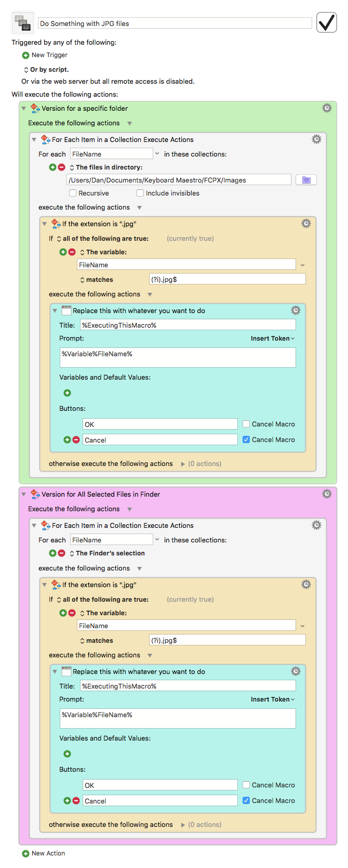Add a collection with the green plus by 'The files in directory'
This screenshot has height=868, width=348.
click(52, 167)
